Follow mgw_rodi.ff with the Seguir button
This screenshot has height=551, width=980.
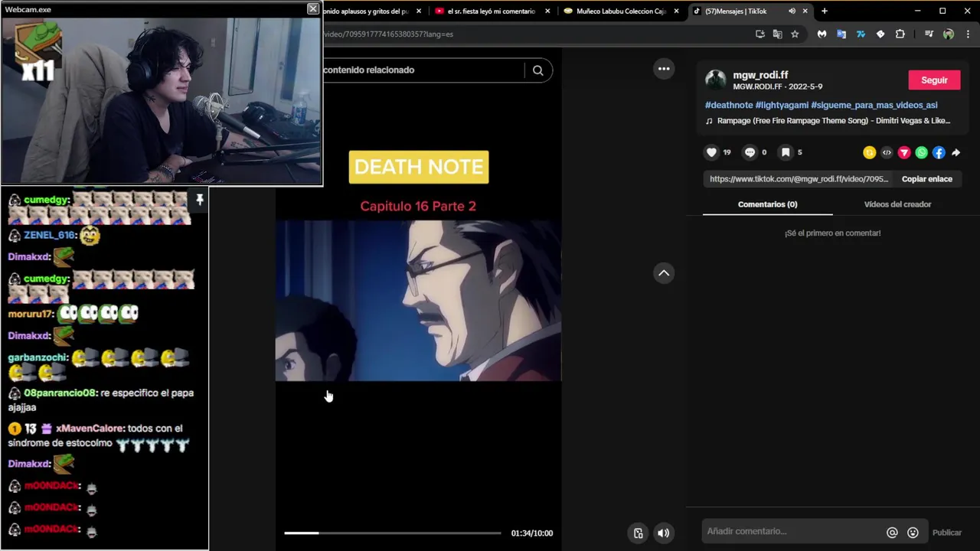coord(934,80)
